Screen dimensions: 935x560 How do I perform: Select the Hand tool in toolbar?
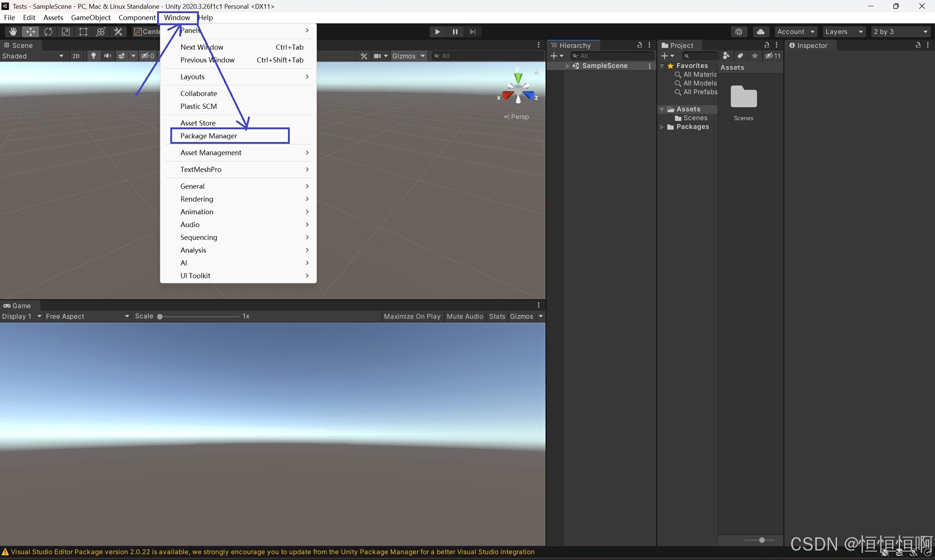pos(13,32)
